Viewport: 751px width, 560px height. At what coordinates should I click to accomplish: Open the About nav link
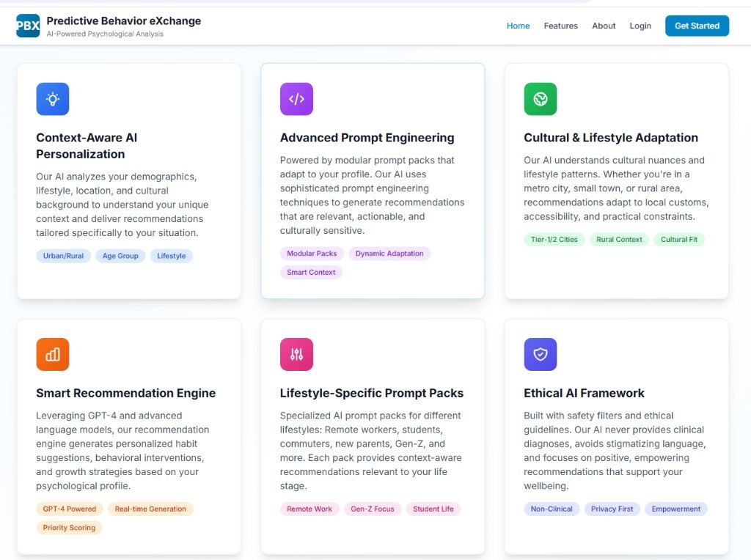604,26
